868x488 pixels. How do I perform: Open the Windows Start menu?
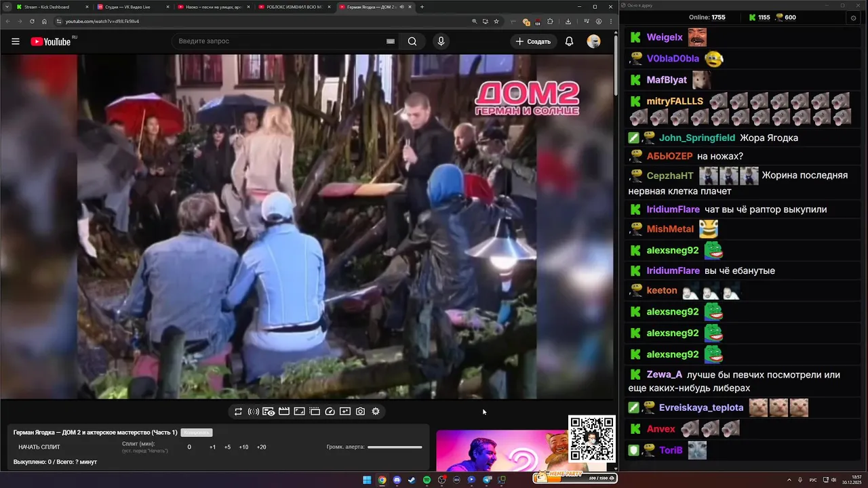367,480
